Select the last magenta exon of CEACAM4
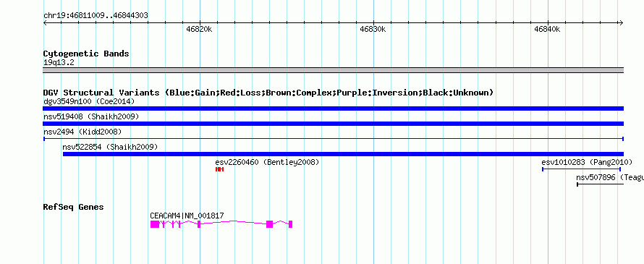The image size is (644, 264). point(290,224)
